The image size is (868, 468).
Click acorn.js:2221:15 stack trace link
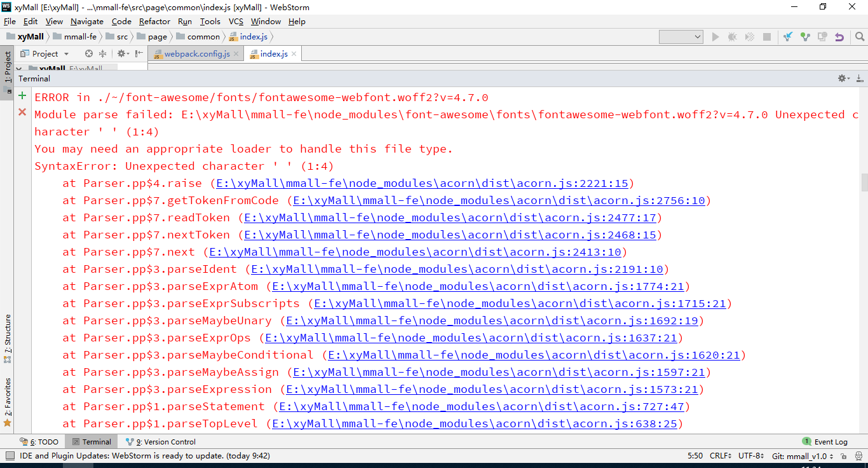click(x=422, y=183)
